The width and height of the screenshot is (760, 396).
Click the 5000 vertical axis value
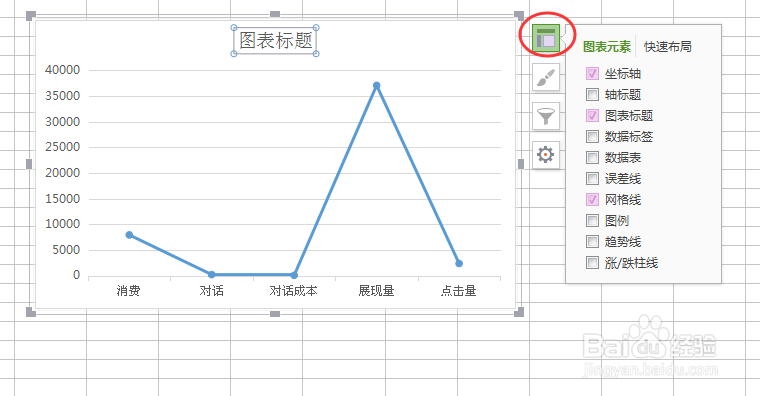coord(66,250)
